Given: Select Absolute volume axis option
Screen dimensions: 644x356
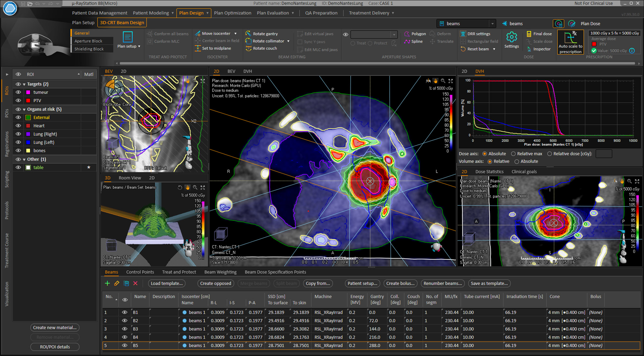Looking at the screenshot, I should tap(517, 161).
